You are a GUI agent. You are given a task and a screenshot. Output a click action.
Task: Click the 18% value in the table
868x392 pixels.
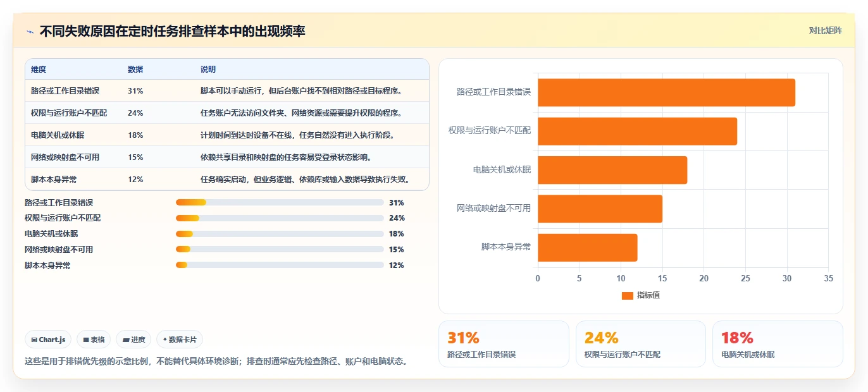135,135
